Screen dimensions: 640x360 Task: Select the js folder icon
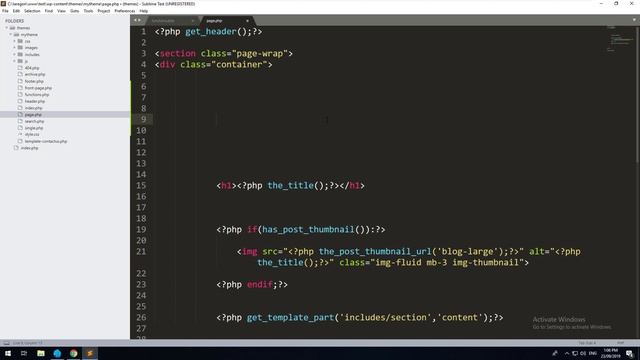pos(20,61)
